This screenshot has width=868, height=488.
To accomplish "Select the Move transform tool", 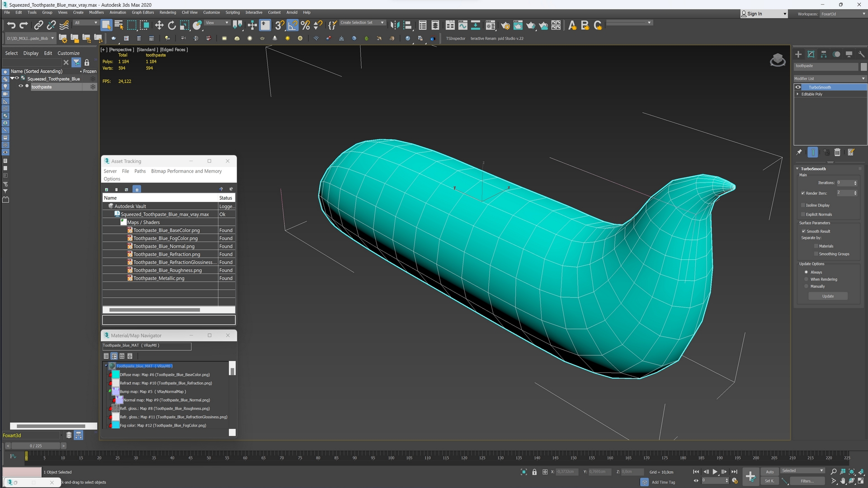I will click(x=159, y=25).
